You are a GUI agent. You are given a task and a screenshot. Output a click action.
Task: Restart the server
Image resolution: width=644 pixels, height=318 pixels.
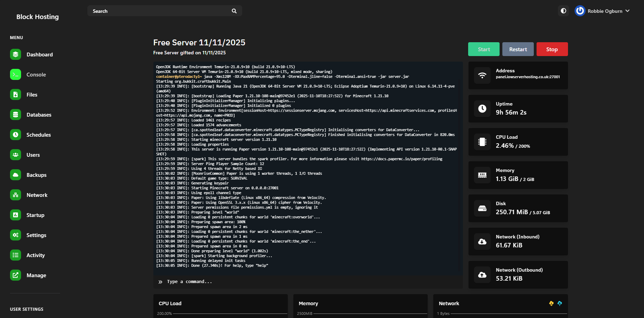click(x=518, y=49)
